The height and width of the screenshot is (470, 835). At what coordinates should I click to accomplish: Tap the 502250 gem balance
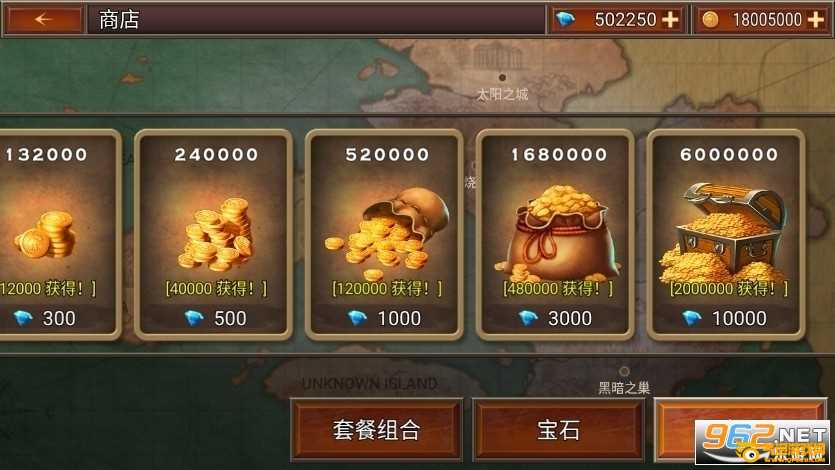625,20
